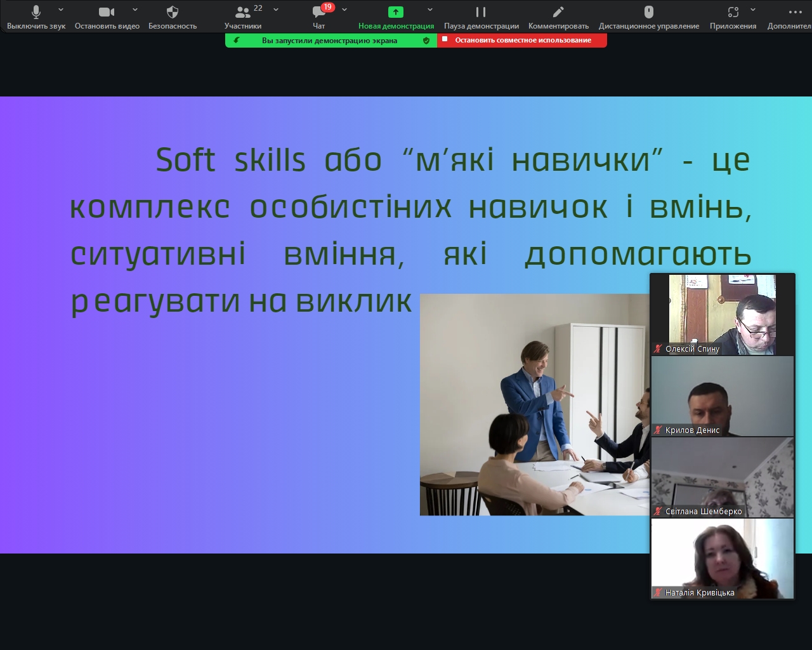Click 'Soft skills' heading text on slide
812x650 pixels.
click(x=231, y=159)
